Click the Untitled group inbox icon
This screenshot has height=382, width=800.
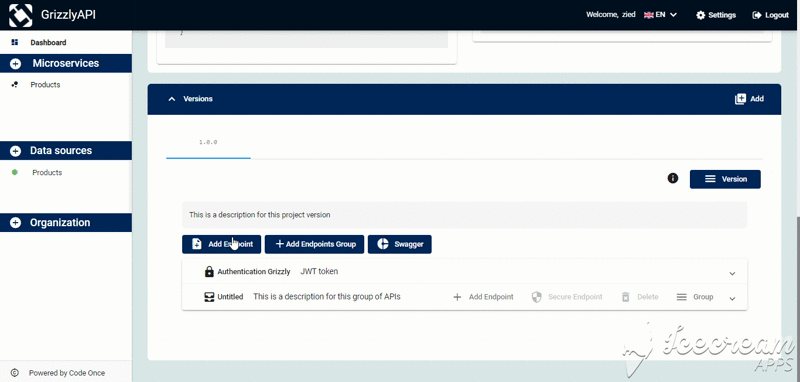tap(209, 297)
